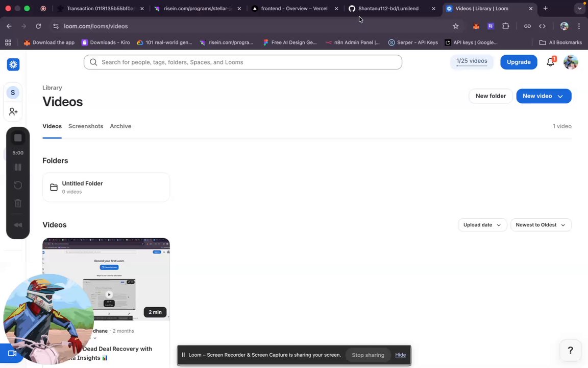Click the Dead Deal Recovery video title
This screenshot has height=368, width=588.
coord(116,353)
